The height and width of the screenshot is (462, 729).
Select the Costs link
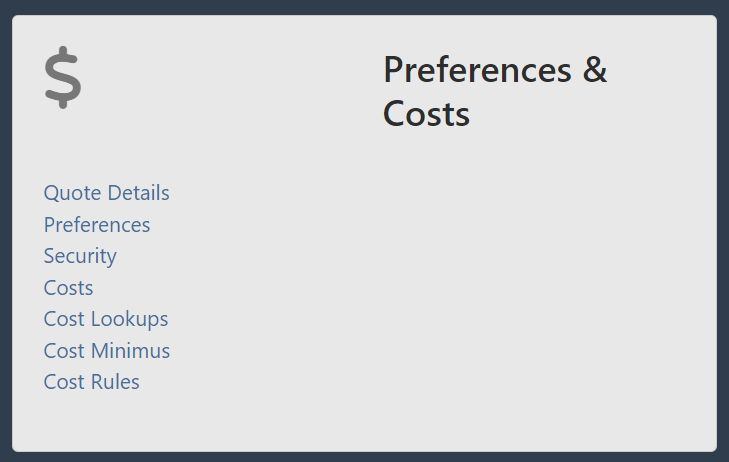click(x=68, y=288)
